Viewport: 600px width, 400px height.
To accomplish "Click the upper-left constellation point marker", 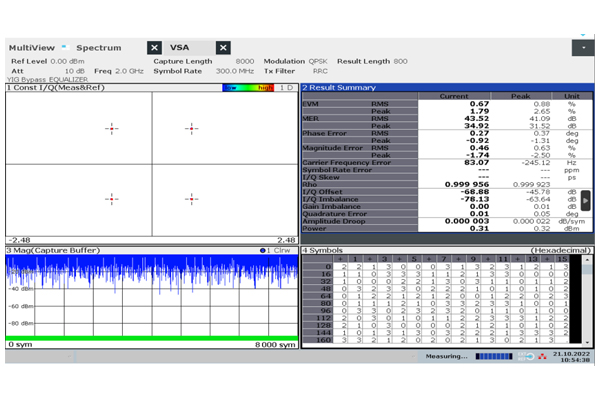I will point(111,128).
